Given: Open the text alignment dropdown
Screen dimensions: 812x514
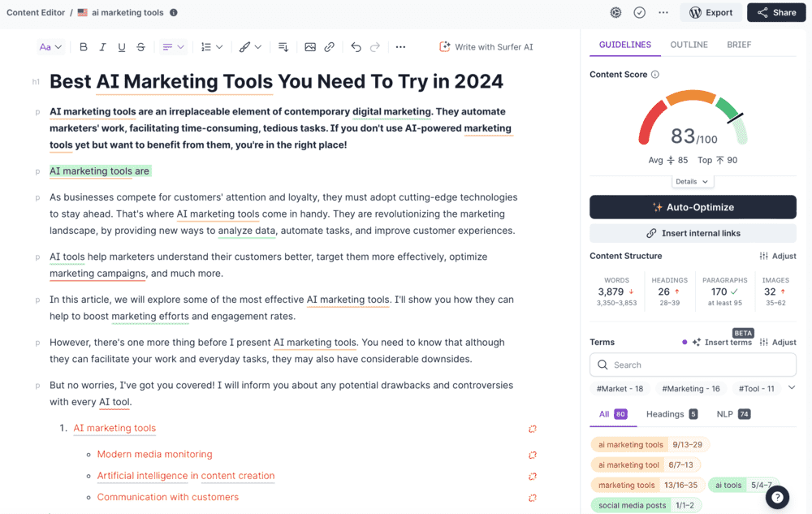Looking at the screenshot, I should click(x=173, y=47).
